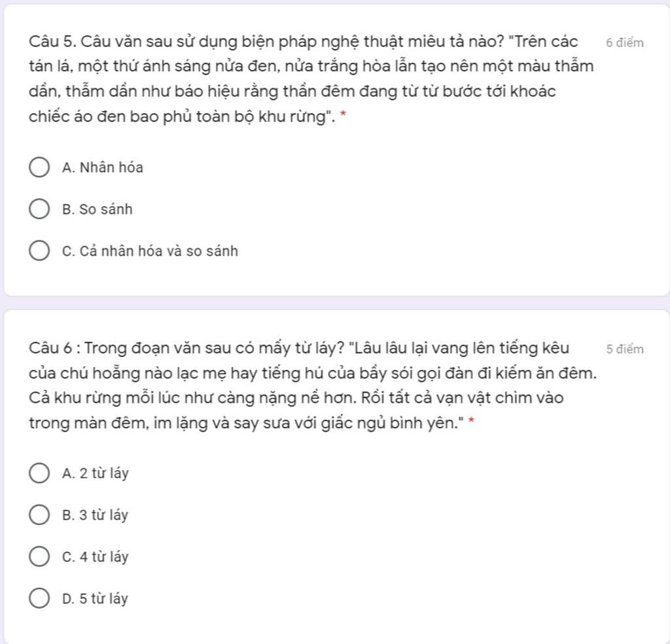Select the radio circle for A. 2 từ láy

coord(39,473)
